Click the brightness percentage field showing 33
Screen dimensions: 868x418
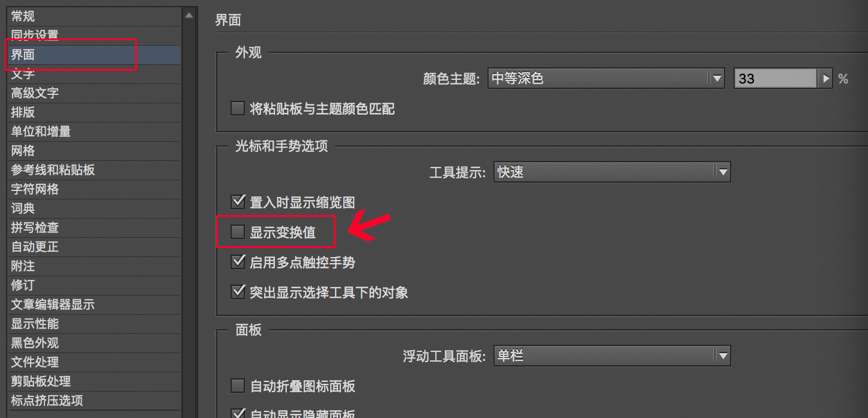click(x=775, y=79)
